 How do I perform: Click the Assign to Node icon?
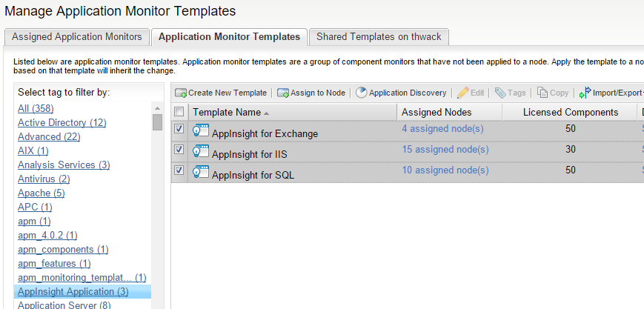pyautogui.click(x=283, y=93)
